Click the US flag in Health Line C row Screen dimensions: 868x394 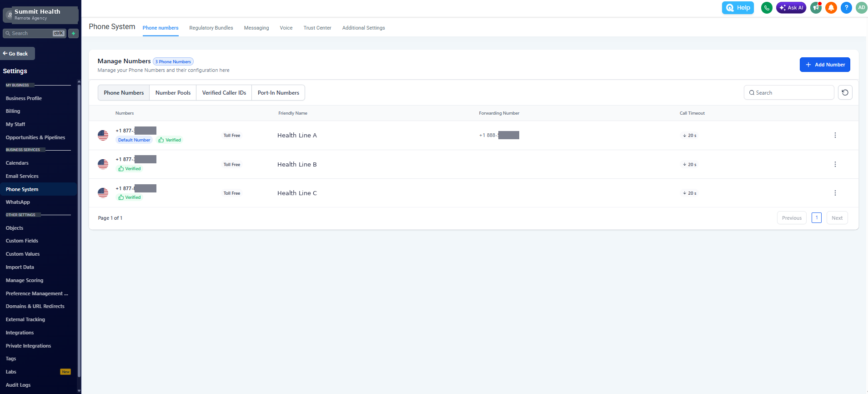coord(103,193)
